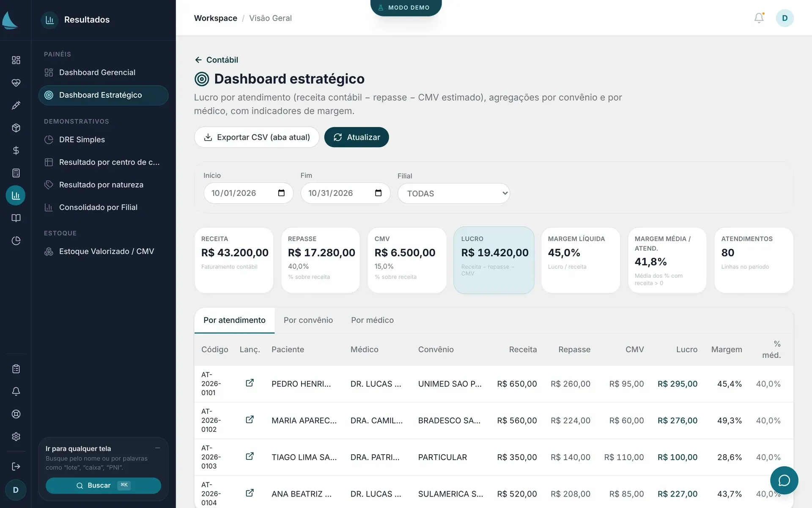Click the Buscar search button
Image resolution: width=812 pixels, height=508 pixels.
coord(103,486)
